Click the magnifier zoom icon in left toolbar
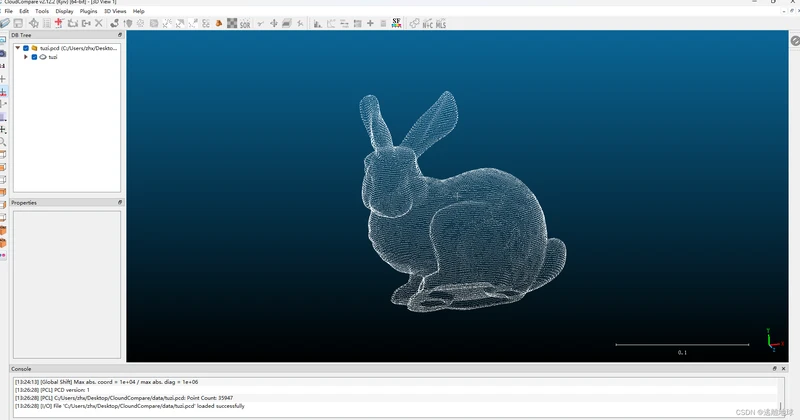The image size is (800, 420). coord(3,142)
